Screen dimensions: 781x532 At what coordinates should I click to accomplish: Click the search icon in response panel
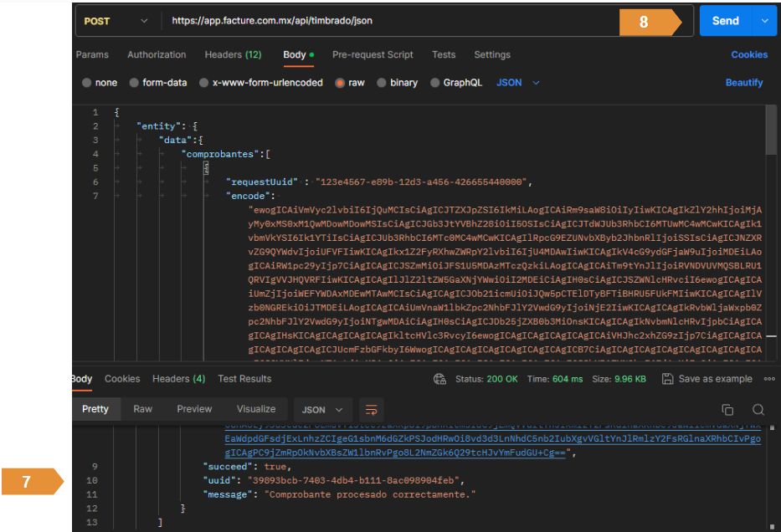click(x=758, y=410)
